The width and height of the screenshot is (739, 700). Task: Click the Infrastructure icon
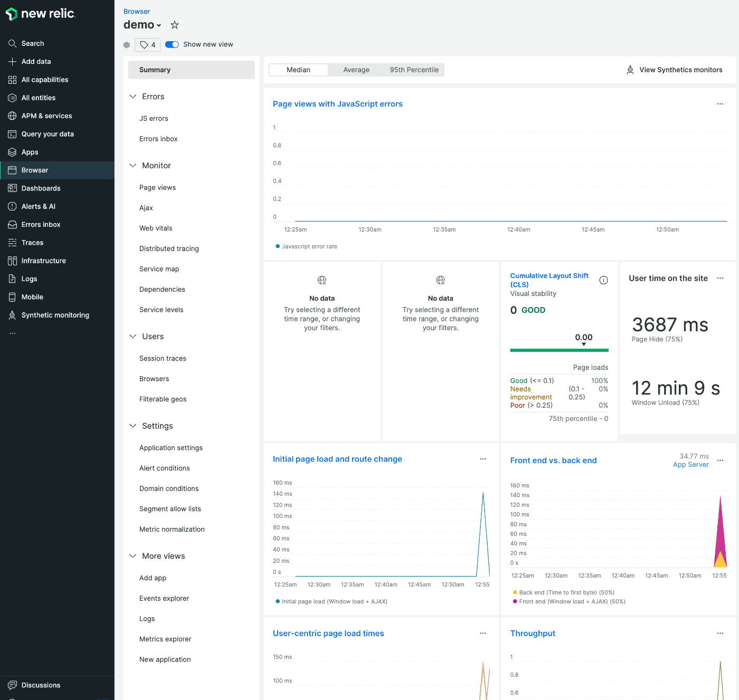point(12,261)
